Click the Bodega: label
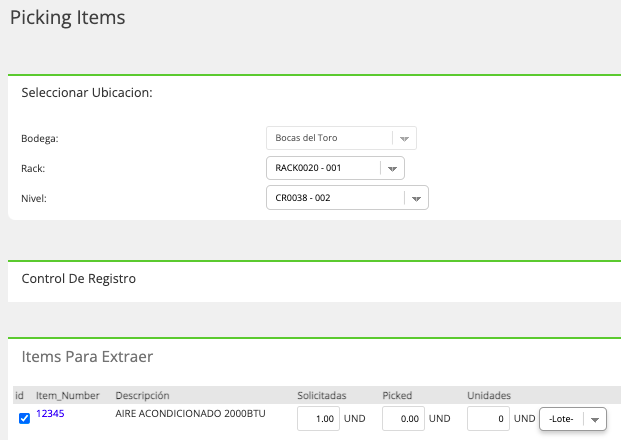Viewport: 621px width, 440px height. 40,139
